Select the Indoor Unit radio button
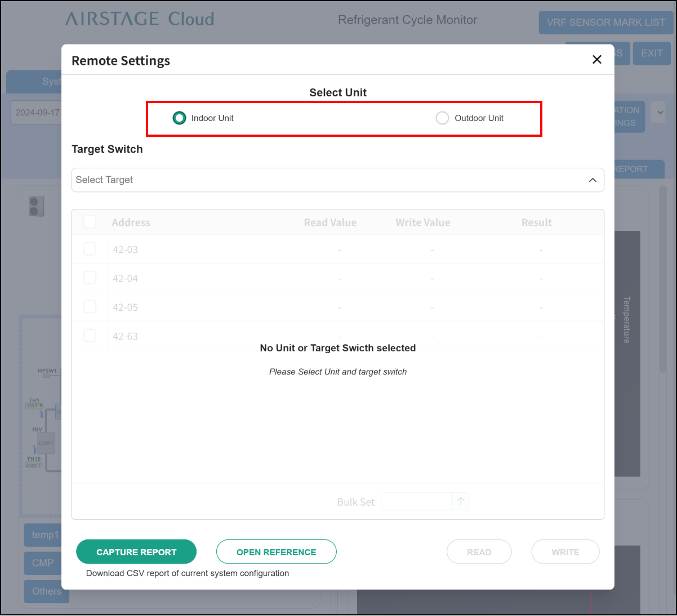The image size is (677, 616). pyautogui.click(x=179, y=118)
